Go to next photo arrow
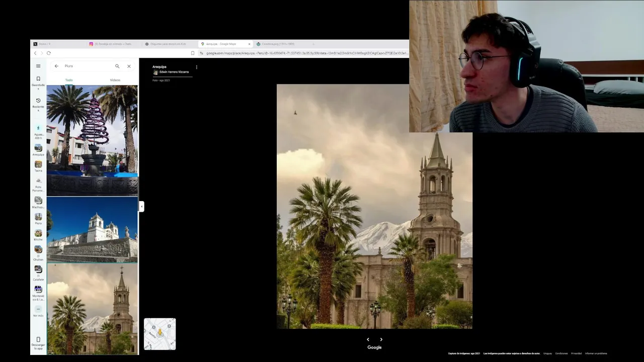The width and height of the screenshot is (644, 362). click(381, 339)
